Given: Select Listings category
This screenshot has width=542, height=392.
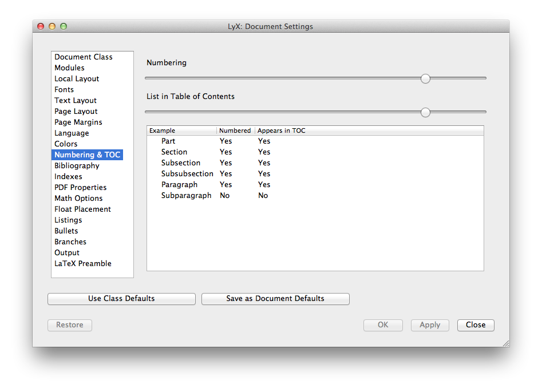Looking at the screenshot, I should point(68,220).
